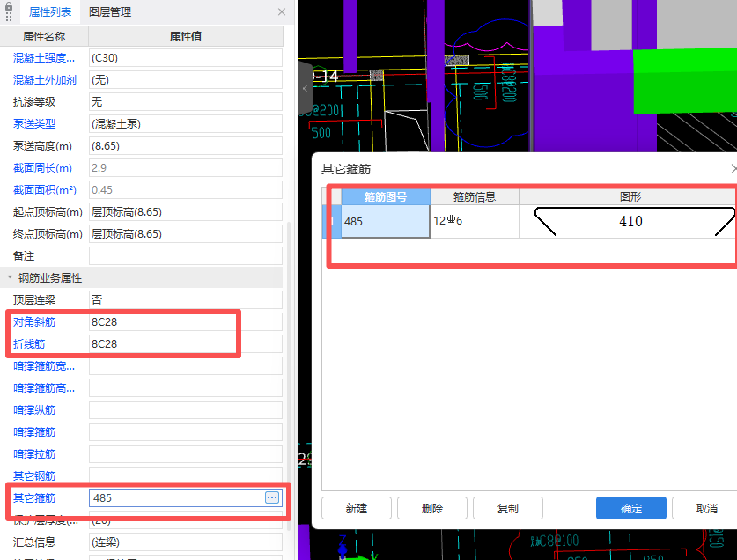Click the 箍筋图号 column header in dialog
Image resolution: width=737 pixels, height=560 pixels.
coord(386,197)
